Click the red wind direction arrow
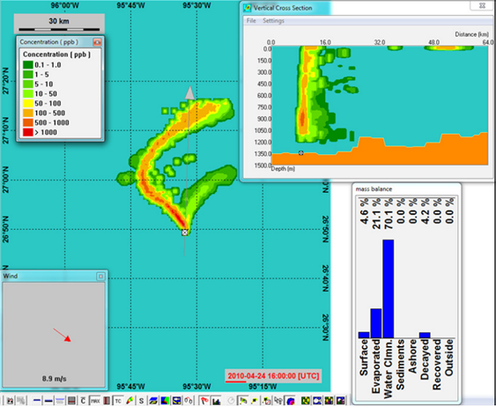The image size is (496, 406). pos(62,335)
